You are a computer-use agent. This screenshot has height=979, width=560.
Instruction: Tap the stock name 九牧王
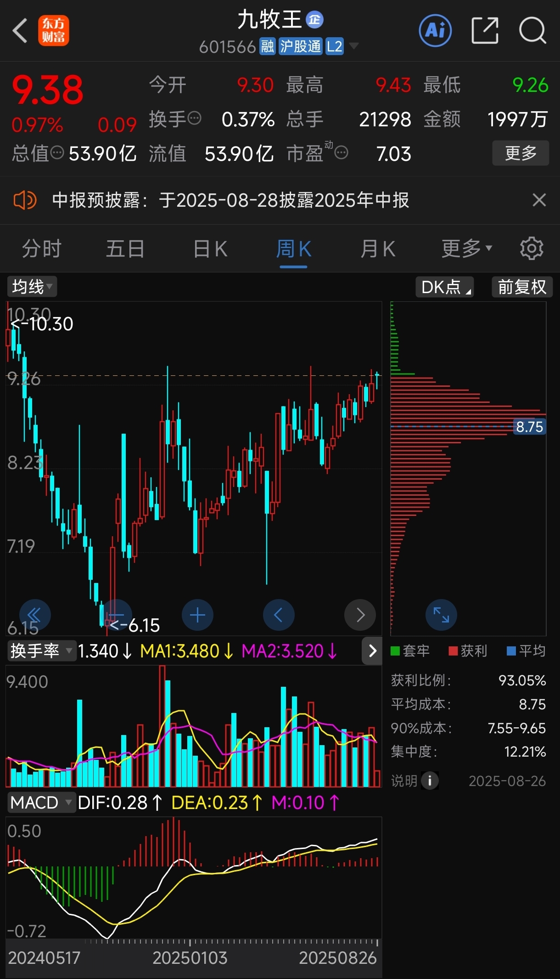pos(269,20)
